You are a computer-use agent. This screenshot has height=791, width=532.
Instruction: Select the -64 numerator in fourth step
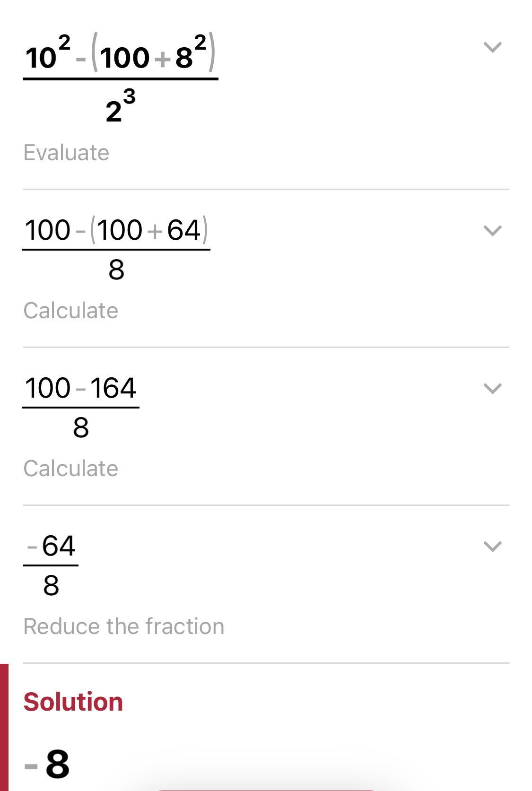click(x=51, y=546)
